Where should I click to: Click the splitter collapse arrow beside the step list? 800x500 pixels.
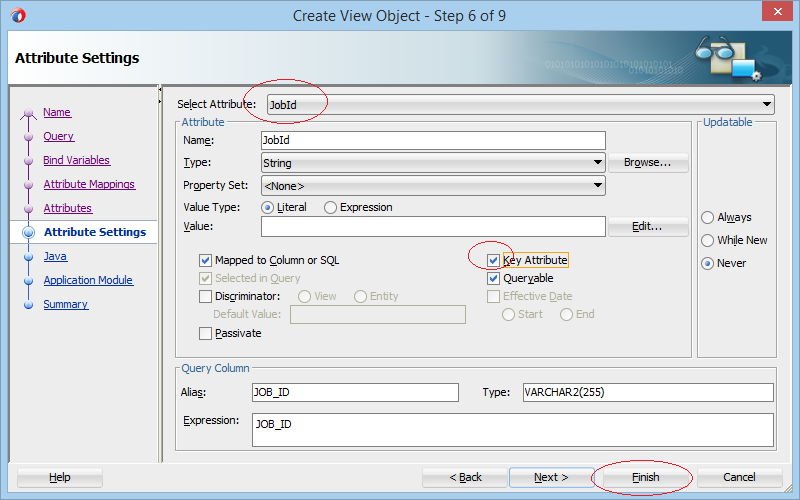(160, 90)
